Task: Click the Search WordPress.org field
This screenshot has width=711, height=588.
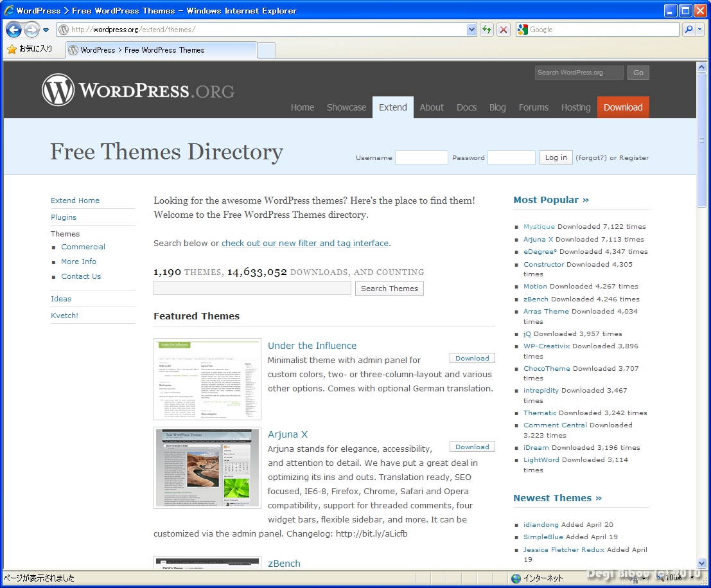Action: point(579,73)
